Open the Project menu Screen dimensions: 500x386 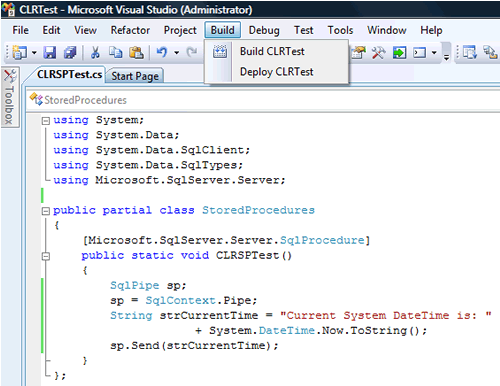coord(180,30)
